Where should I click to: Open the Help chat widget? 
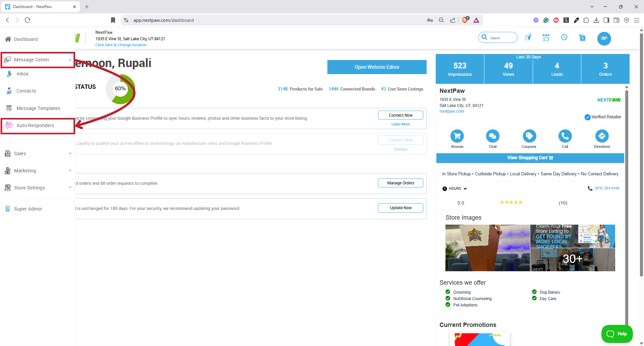click(x=617, y=334)
